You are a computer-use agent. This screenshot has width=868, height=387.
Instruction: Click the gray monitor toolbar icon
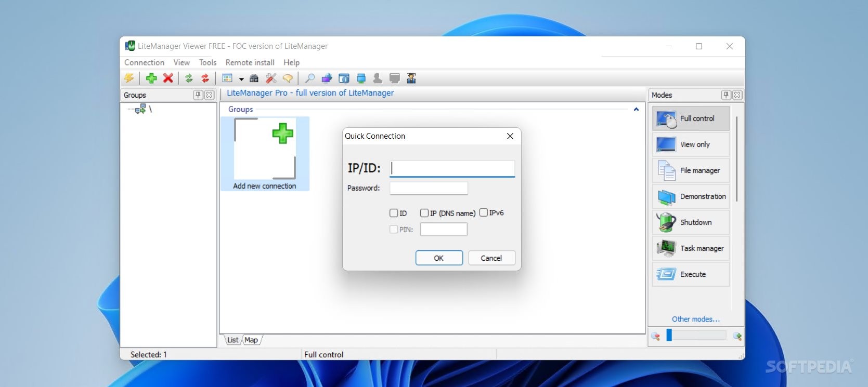tap(395, 78)
